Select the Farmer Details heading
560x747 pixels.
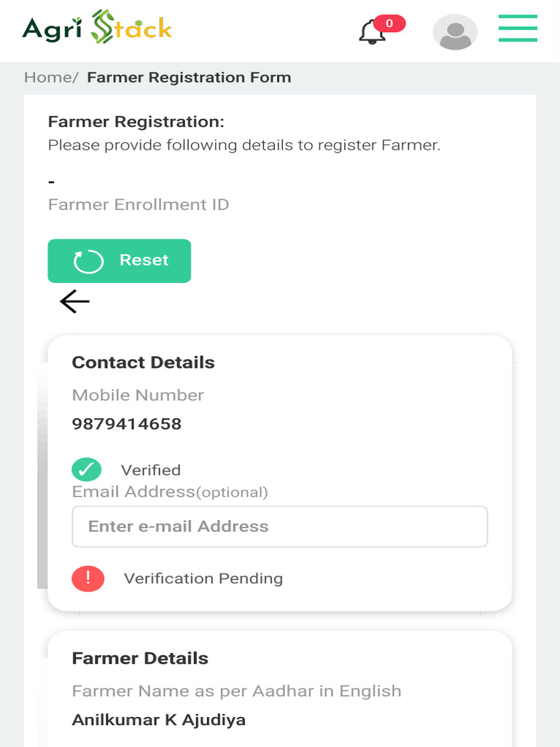[140, 658]
